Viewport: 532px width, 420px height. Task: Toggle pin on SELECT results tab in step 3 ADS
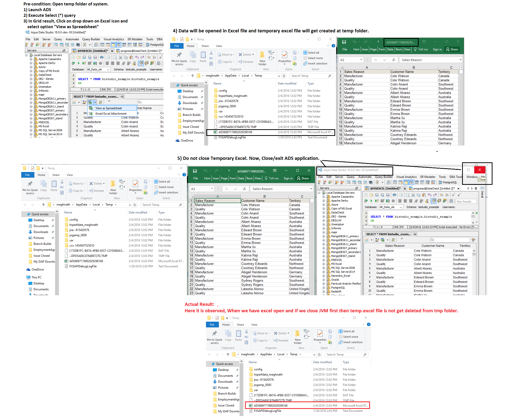(x=122, y=97)
